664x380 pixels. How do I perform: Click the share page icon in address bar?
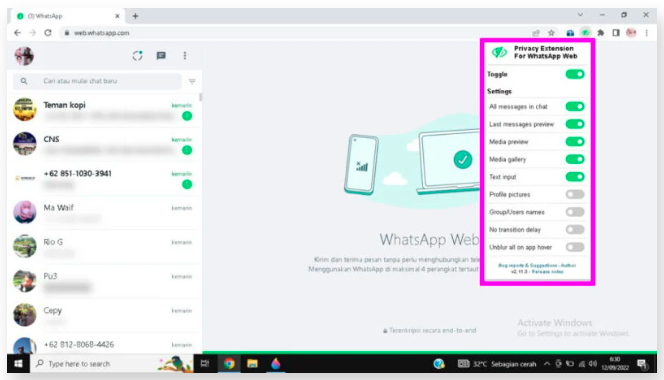coord(536,33)
